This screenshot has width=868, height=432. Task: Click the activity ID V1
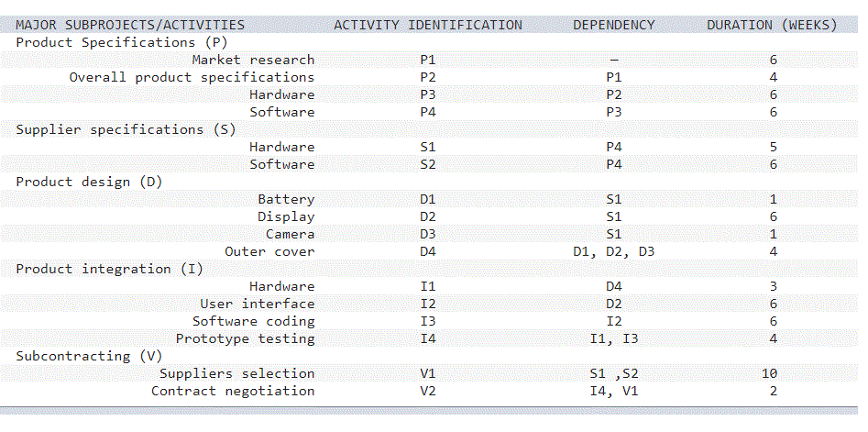pos(428,374)
